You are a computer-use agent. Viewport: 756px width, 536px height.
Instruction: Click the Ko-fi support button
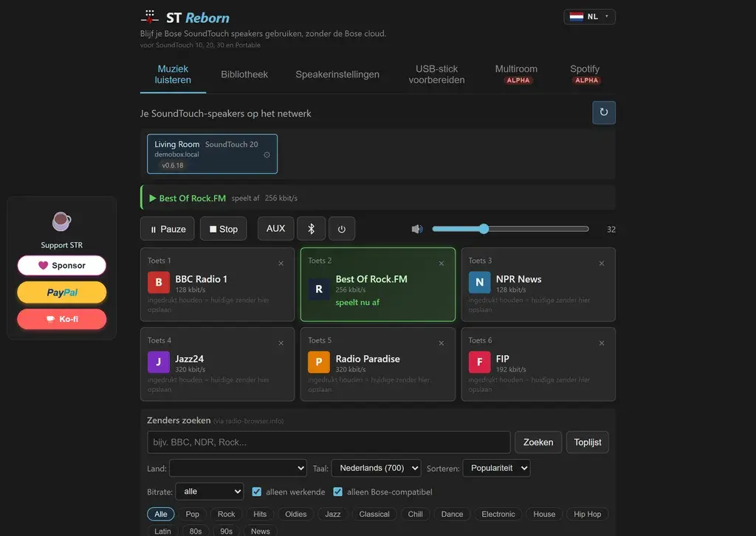pos(62,319)
